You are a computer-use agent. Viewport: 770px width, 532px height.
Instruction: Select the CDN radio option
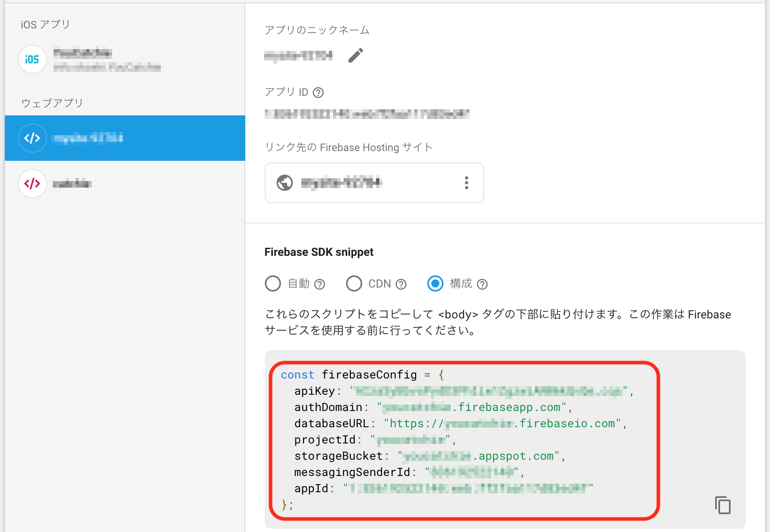[354, 284]
